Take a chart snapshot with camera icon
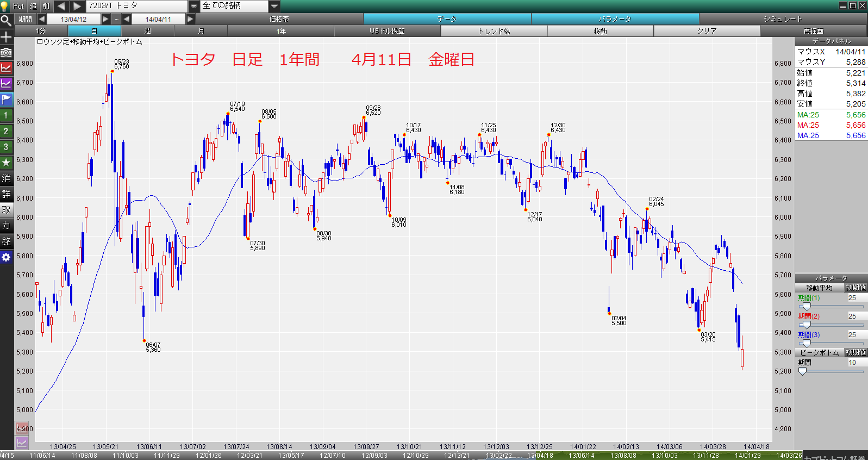The height and width of the screenshot is (460, 868). coord(6,52)
